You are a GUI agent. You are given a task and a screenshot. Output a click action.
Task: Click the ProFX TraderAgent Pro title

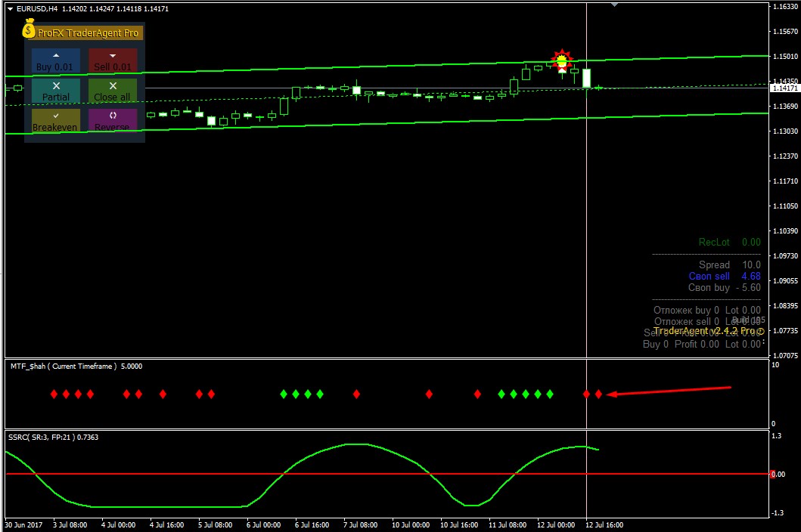pyautogui.click(x=88, y=33)
